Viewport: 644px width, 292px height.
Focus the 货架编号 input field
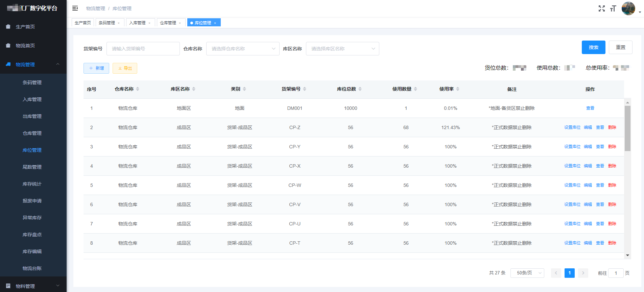click(x=143, y=49)
